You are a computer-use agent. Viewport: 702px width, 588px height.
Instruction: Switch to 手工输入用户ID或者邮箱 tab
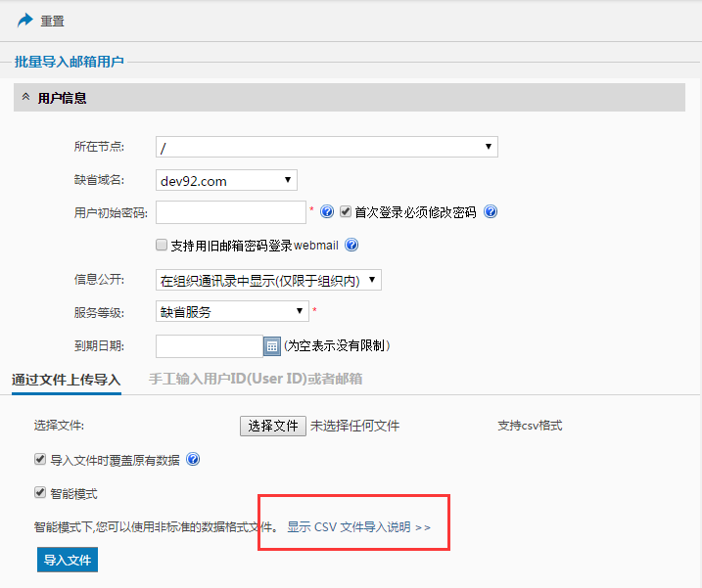256,379
